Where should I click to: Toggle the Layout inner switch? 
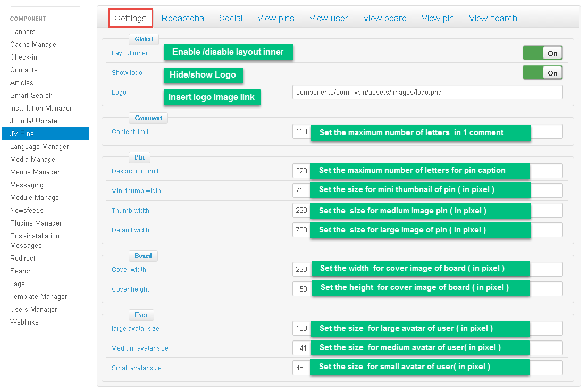click(542, 53)
